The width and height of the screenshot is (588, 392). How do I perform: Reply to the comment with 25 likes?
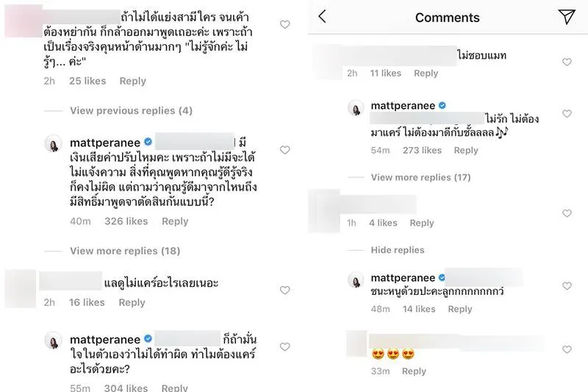(x=132, y=81)
